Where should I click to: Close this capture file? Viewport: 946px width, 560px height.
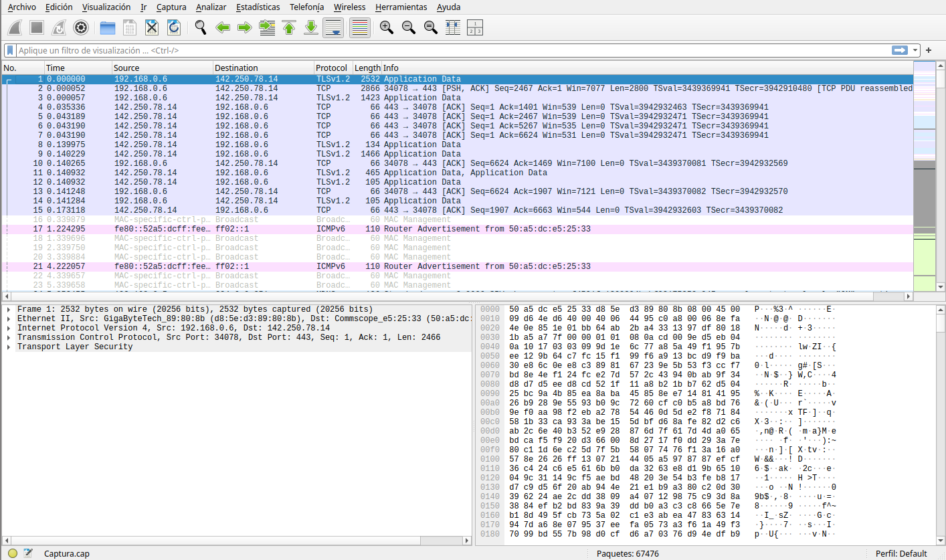click(x=152, y=27)
